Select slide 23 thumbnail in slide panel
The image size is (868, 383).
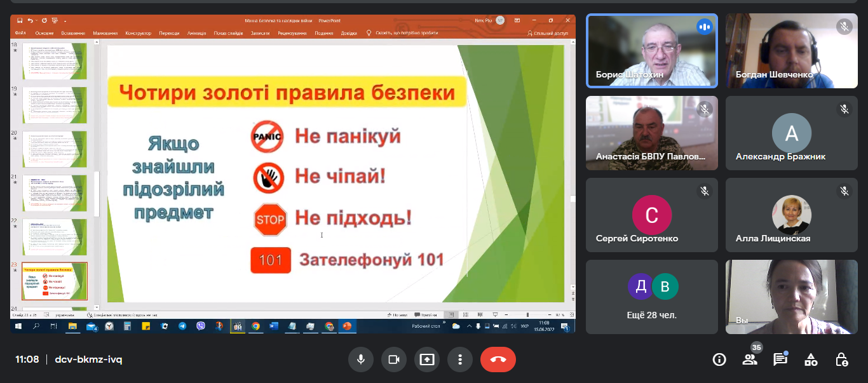click(55, 281)
